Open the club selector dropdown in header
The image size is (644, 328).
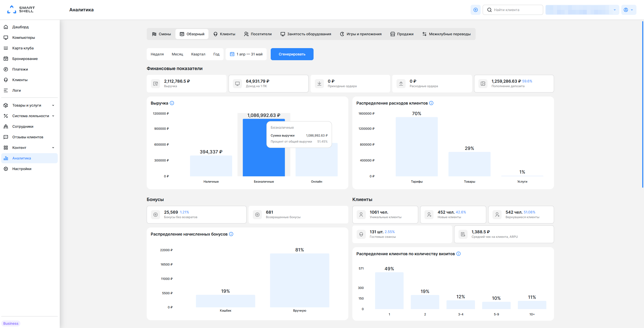(582, 10)
